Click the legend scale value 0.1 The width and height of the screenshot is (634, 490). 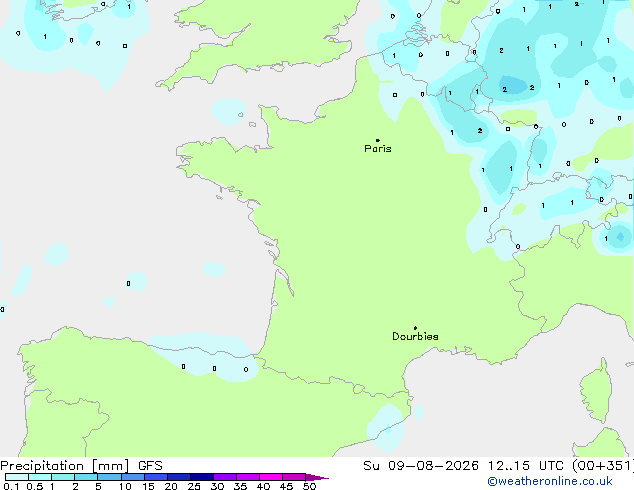click(x=11, y=486)
